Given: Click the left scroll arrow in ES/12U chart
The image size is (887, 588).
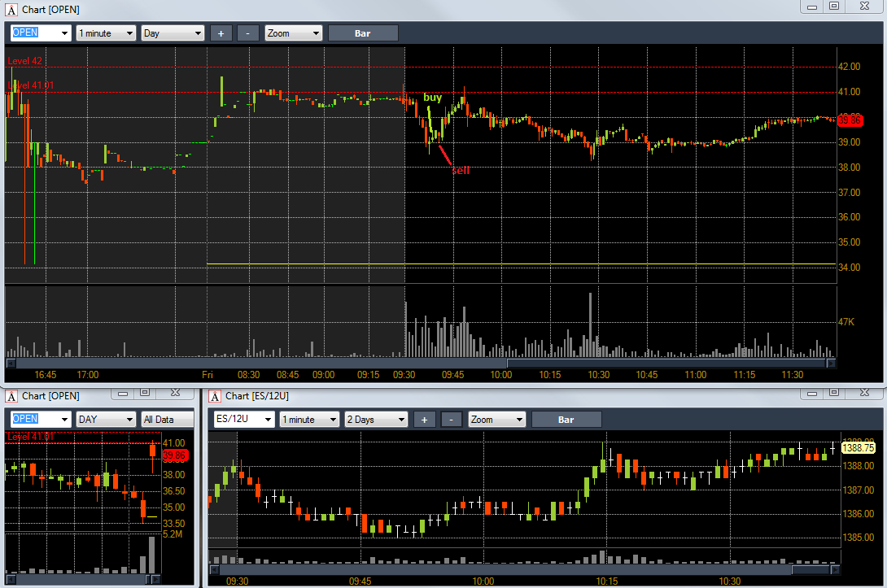Looking at the screenshot, I should click(214, 569).
